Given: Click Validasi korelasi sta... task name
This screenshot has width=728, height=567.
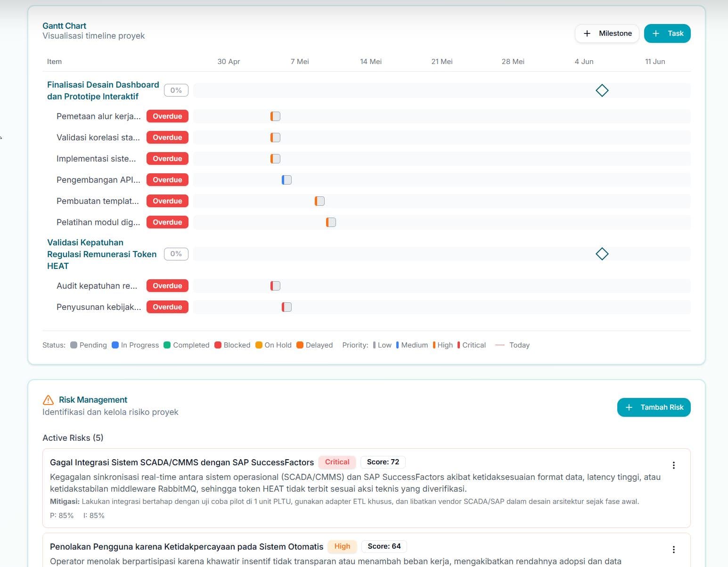Looking at the screenshot, I should 98,138.
